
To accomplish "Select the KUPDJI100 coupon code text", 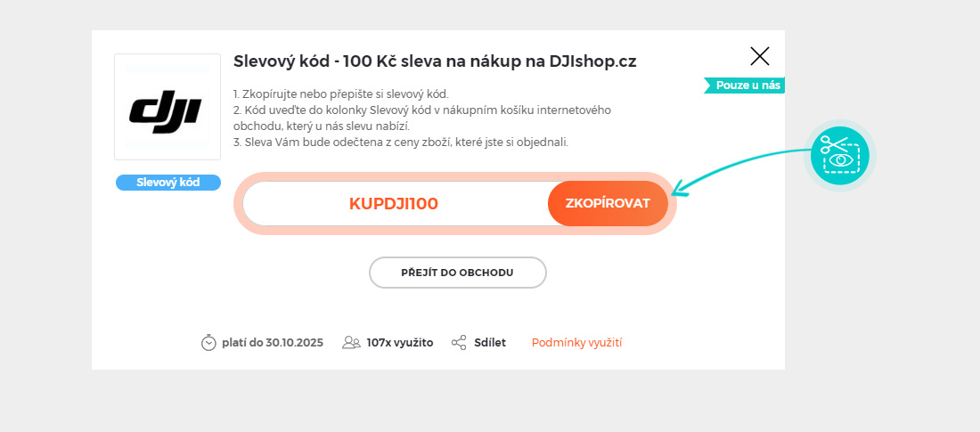I will (394, 203).
